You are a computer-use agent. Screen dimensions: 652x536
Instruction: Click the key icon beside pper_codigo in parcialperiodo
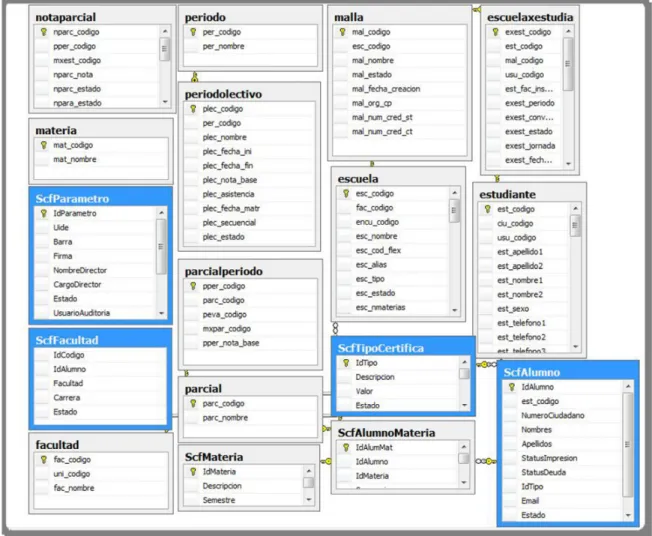coord(193,286)
